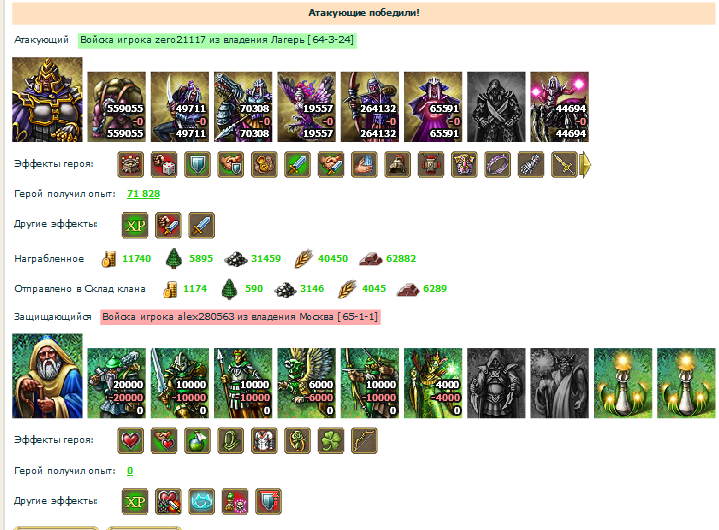Open defender hero experience link 0
The width and height of the screenshot is (719, 530).
coord(130,470)
